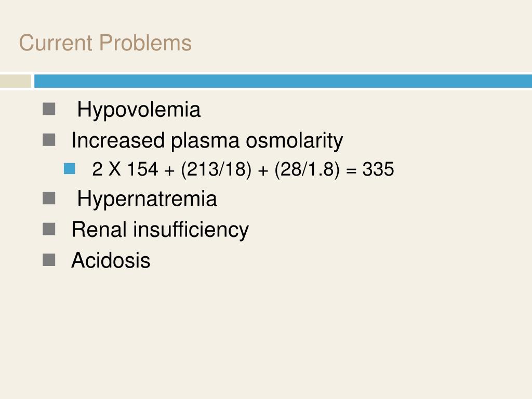Click the gray bullet beside Hypernatremia

click(x=49, y=198)
